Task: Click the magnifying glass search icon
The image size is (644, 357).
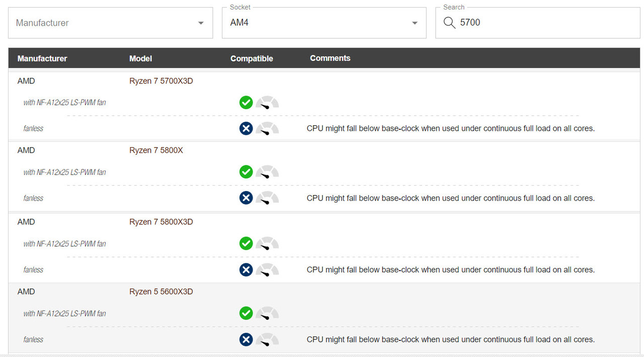Action: 449,23
